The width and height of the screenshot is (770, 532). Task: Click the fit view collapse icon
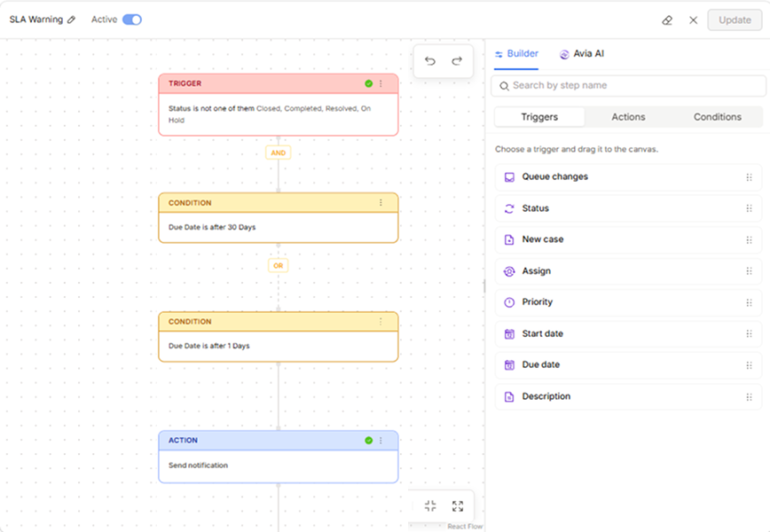click(x=430, y=506)
